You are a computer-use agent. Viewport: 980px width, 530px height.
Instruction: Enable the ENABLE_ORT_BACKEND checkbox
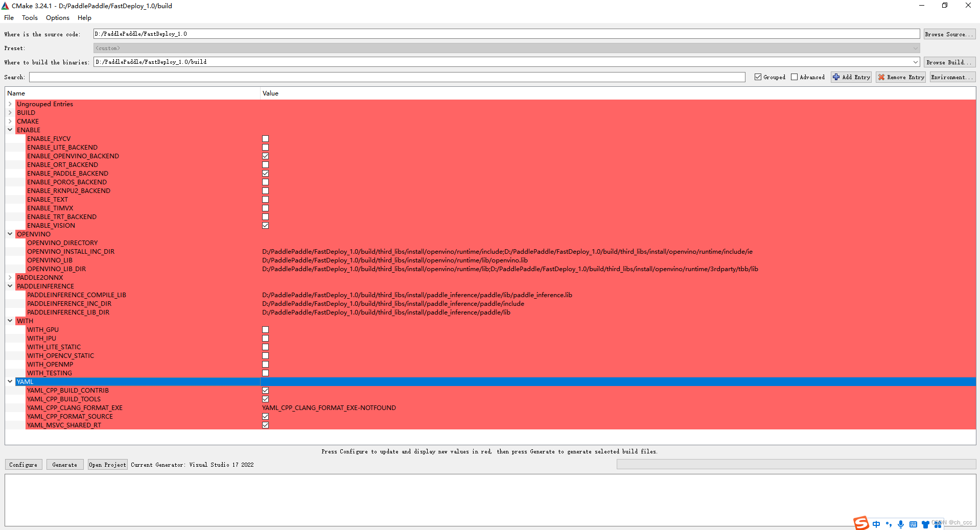click(265, 165)
